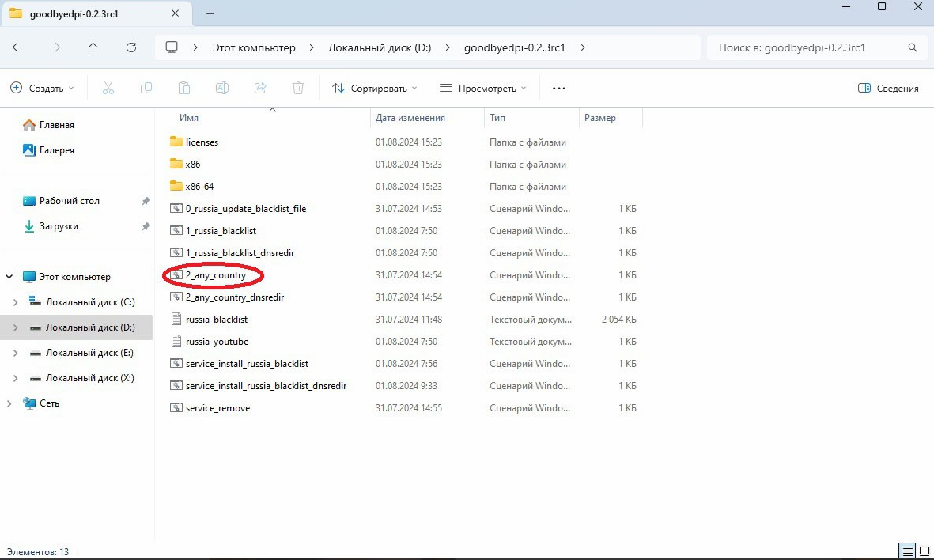Switch to large thumbnails view icon
Viewport: 934px width, 560px height.
[925, 551]
